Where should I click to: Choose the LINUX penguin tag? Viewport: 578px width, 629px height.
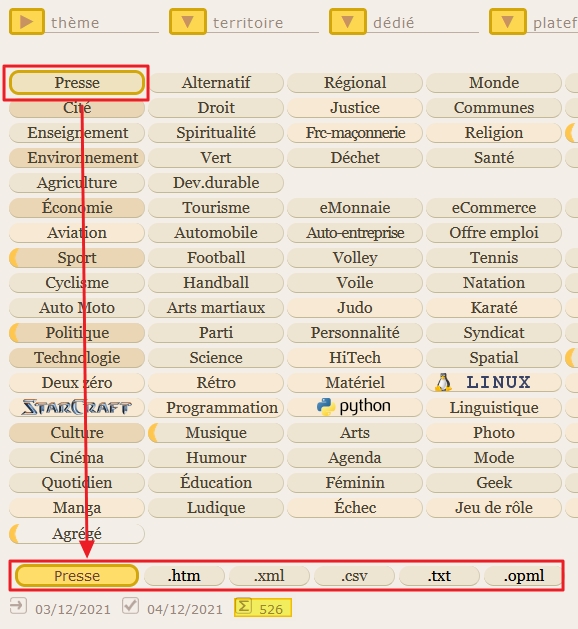(x=493, y=382)
